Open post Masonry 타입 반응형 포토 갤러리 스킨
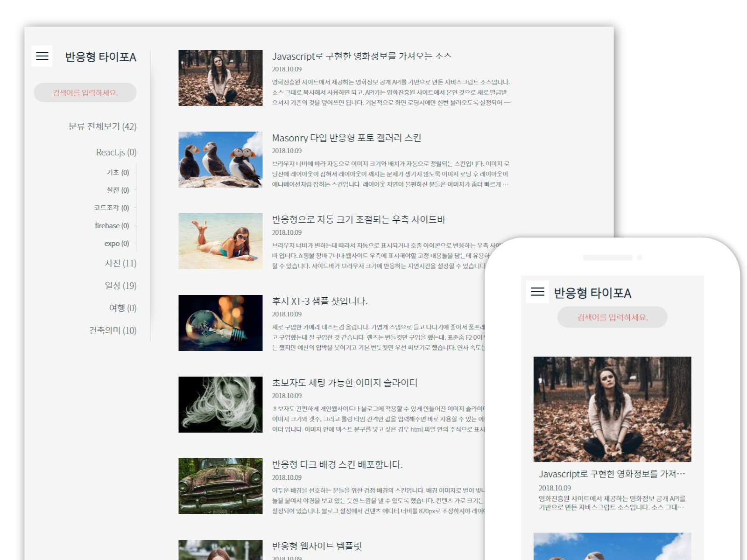The width and height of the screenshot is (747, 560). (346, 138)
